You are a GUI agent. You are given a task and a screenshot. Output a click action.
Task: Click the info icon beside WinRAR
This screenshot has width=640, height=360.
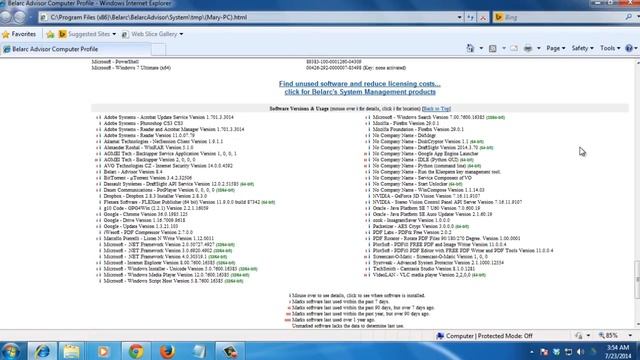pyautogui.click(x=100, y=147)
